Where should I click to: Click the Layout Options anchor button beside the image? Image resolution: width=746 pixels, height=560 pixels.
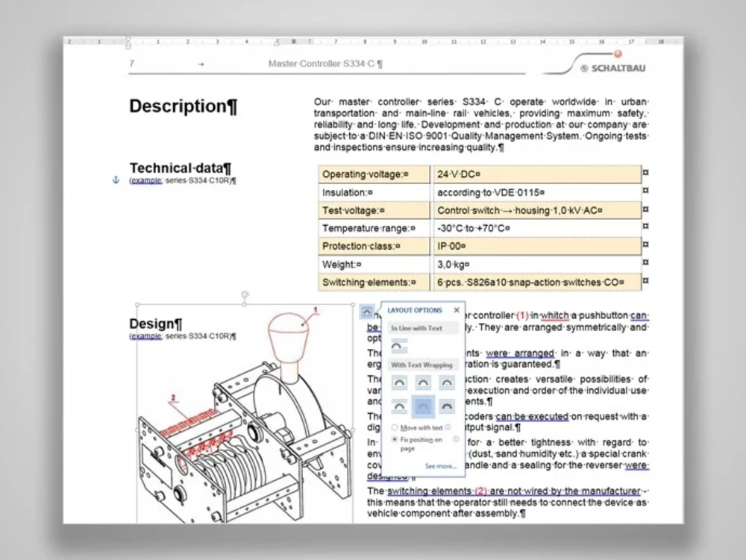click(x=366, y=312)
